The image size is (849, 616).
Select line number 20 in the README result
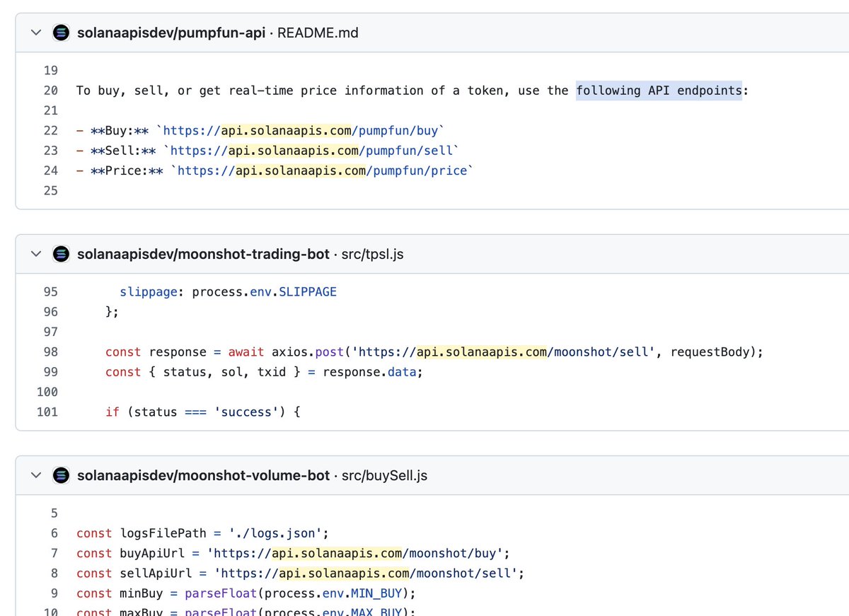coord(50,90)
